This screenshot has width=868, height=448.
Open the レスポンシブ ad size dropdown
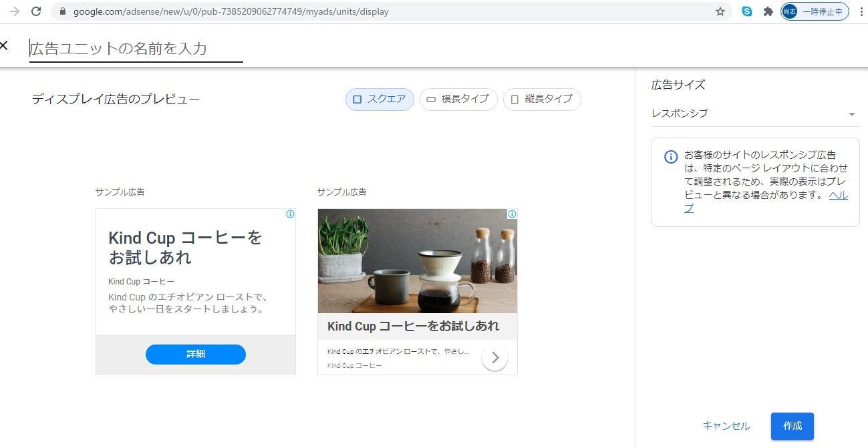click(x=755, y=114)
